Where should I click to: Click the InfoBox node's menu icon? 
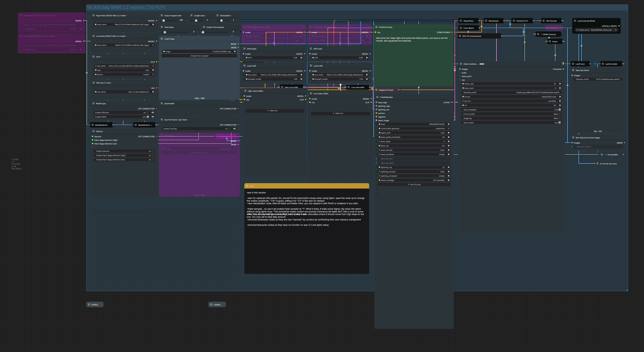pyautogui.click(x=89, y=304)
